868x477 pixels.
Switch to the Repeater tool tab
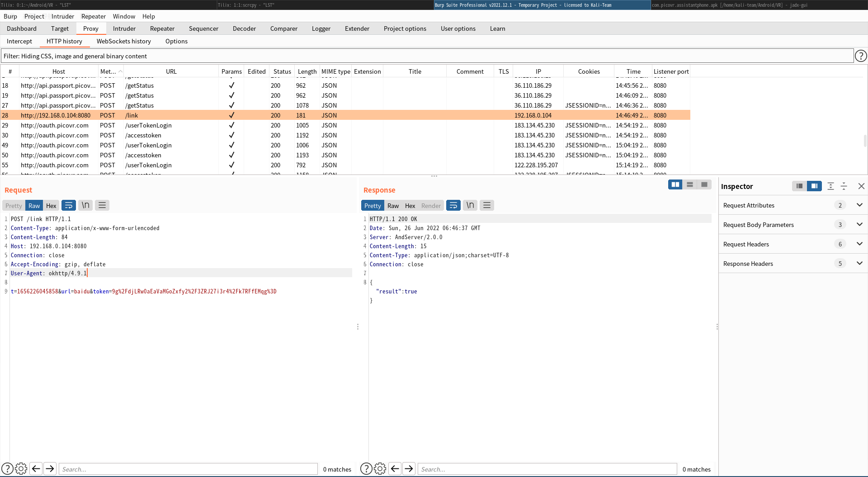coord(162,28)
